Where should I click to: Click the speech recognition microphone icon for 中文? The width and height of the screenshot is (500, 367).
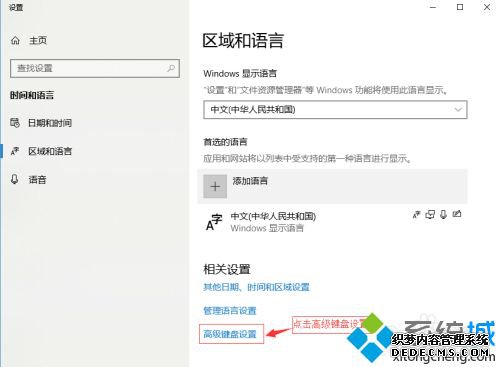tap(443, 215)
